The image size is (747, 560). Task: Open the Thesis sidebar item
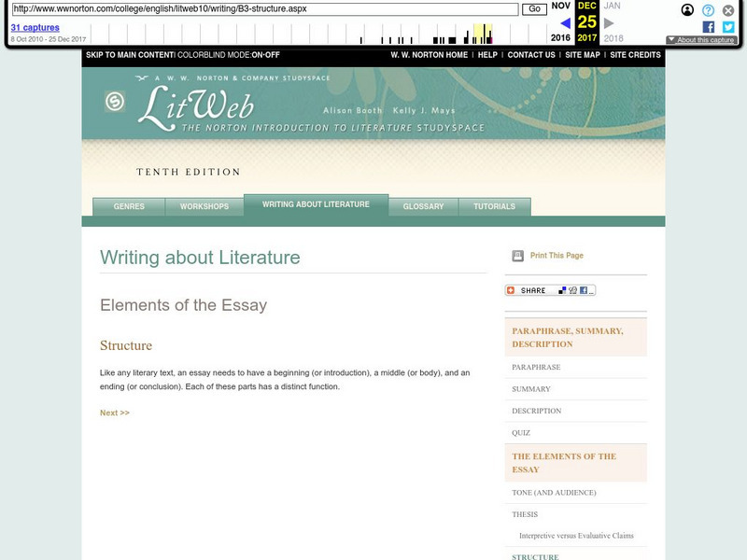tap(525, 514)
